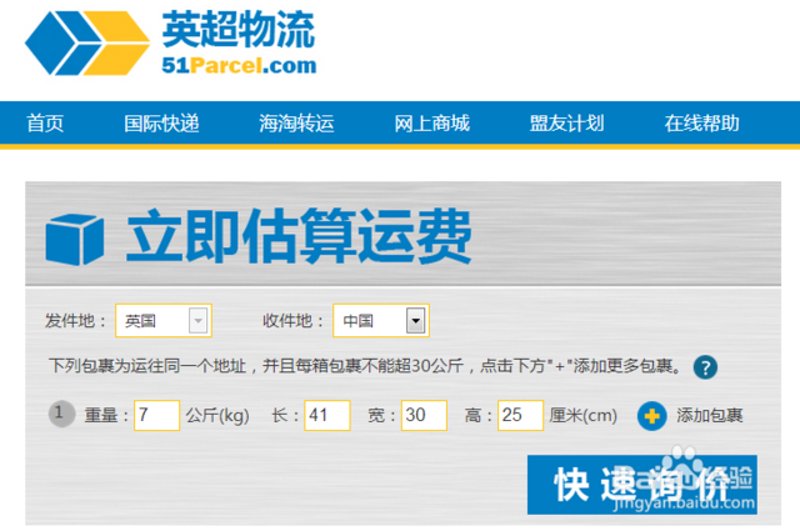Click the question mark help icon
Screen dimensions: 800x531
pyautogui.click(x=705, y=367)
